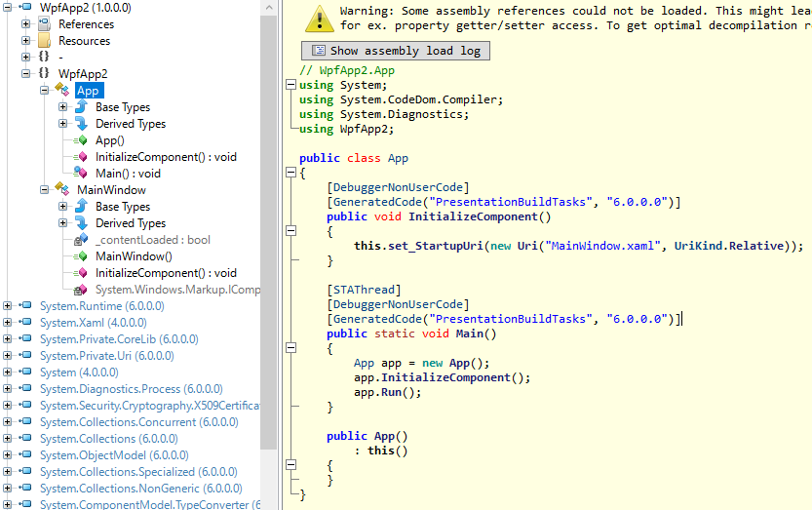Screen dimensions: 812x510
Task: Click the MainWindow class icon
Action: 62,189
